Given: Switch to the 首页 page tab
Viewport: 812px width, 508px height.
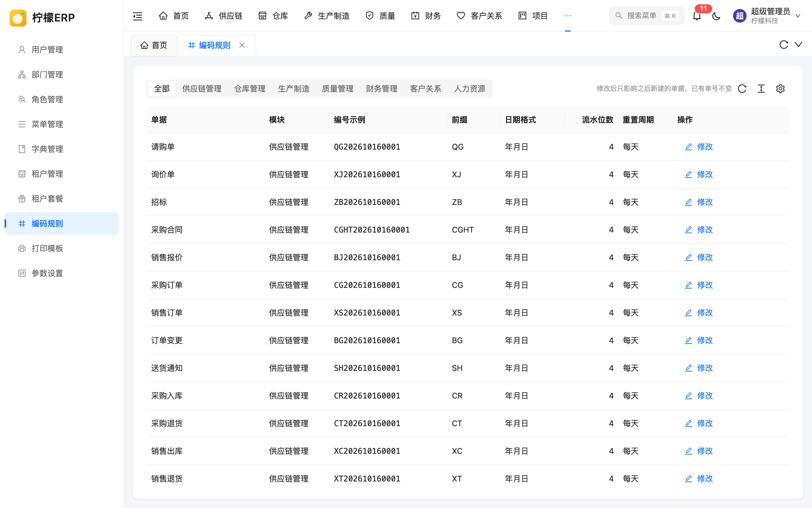Looking at the screenshot, I should (x=154, y=45).
